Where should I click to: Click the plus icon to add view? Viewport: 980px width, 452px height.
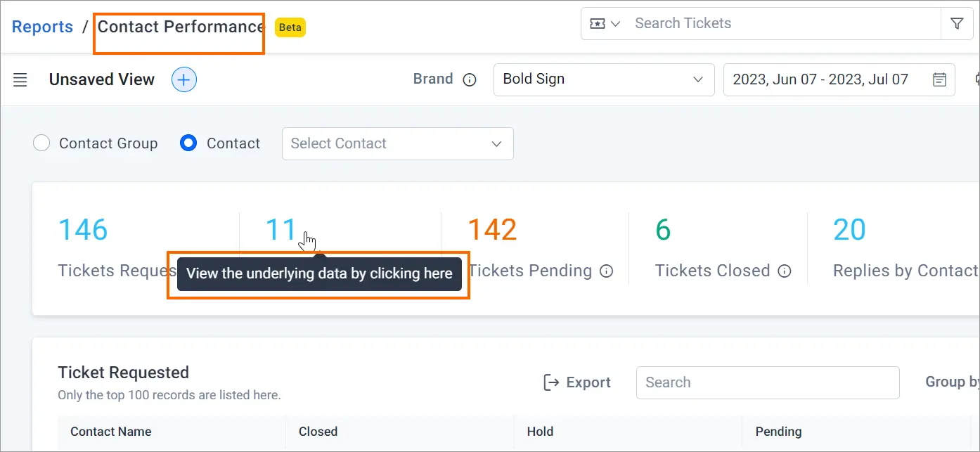(184, 79)
